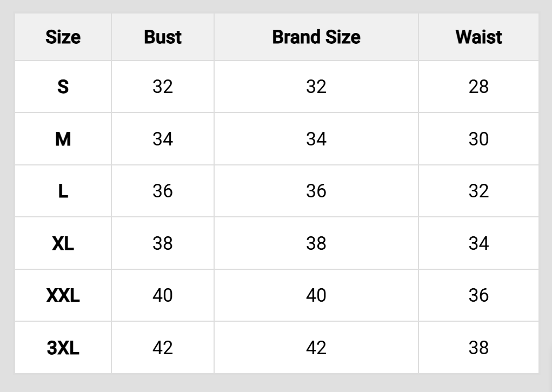The image size is (552, 392).
Task: Click waist value 28 for size S
Action: pos(478,87)
